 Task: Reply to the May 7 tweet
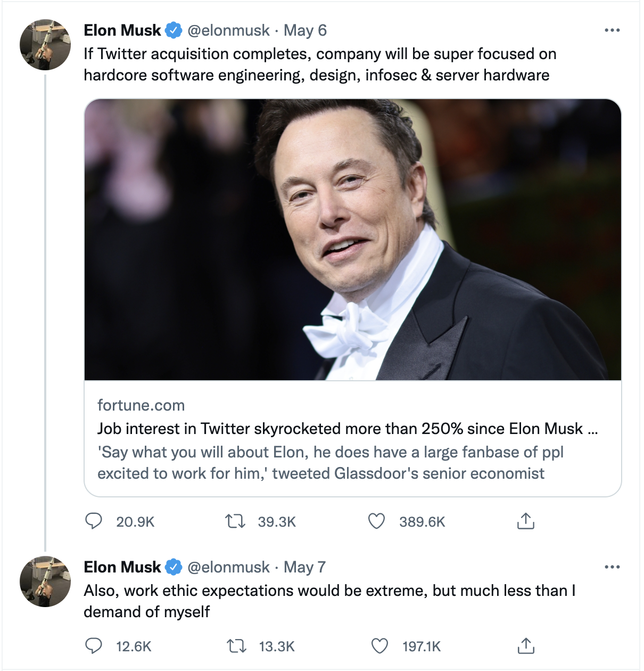(x=94, y=646)
